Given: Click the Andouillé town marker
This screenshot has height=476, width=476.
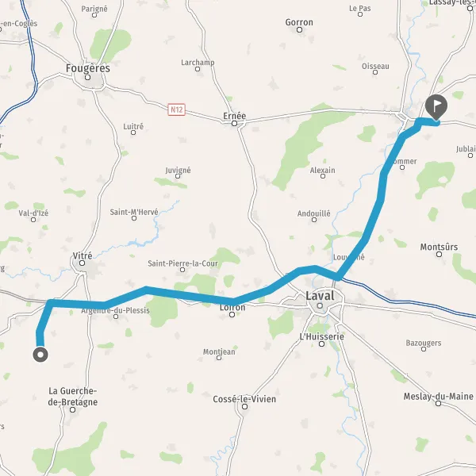Looking at the screenshot, I should 314,220.
